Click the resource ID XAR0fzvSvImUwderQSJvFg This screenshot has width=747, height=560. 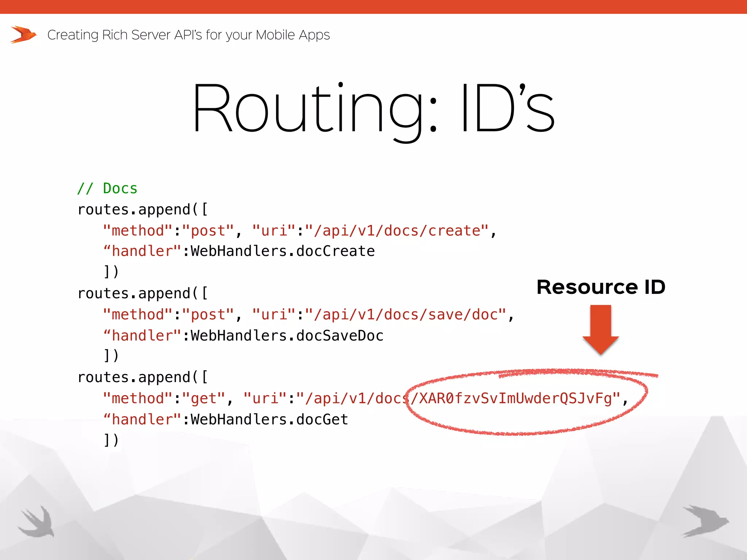[x=515, y=398]
